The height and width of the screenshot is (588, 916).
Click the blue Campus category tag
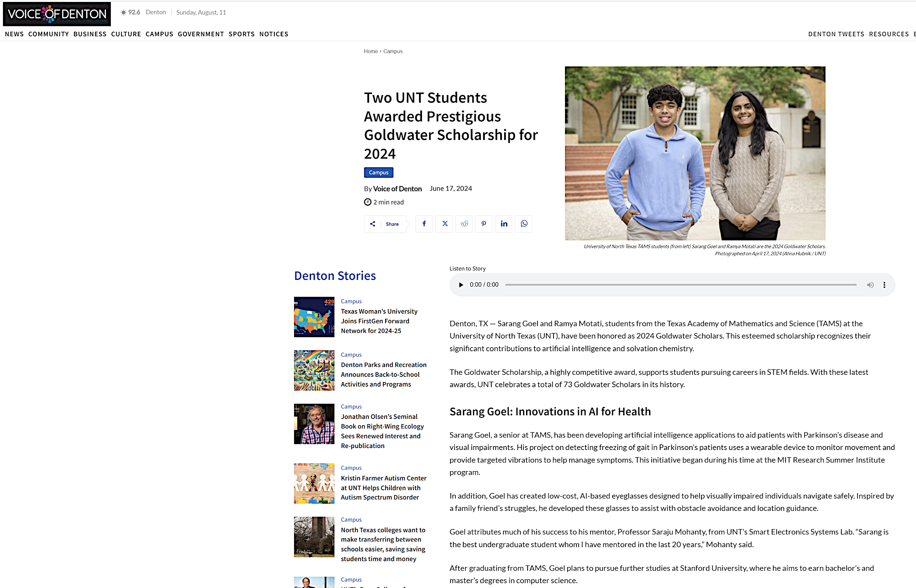pos(378,173)
